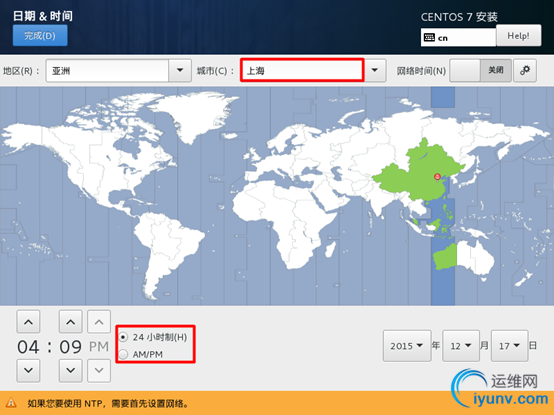Click the 04 hour value
554x415 pixels.
[x=28, y=346]
